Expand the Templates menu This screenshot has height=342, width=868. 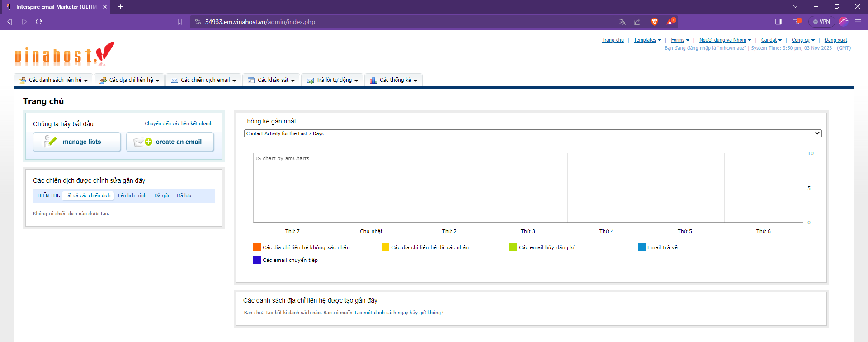pyautogui.click(x=647, y=40)
